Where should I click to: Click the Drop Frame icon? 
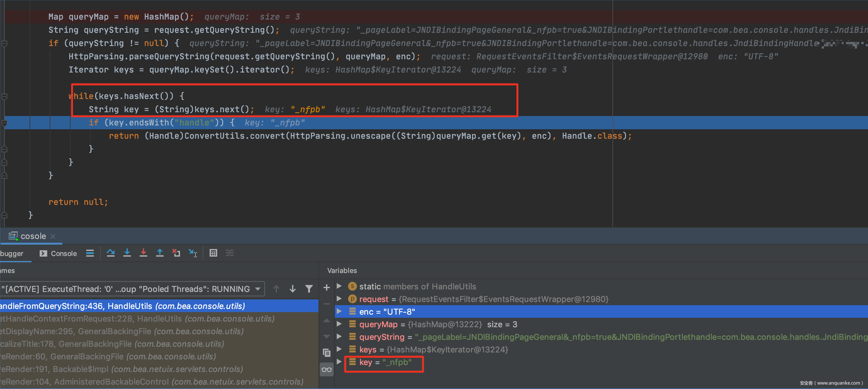(176, 253)
